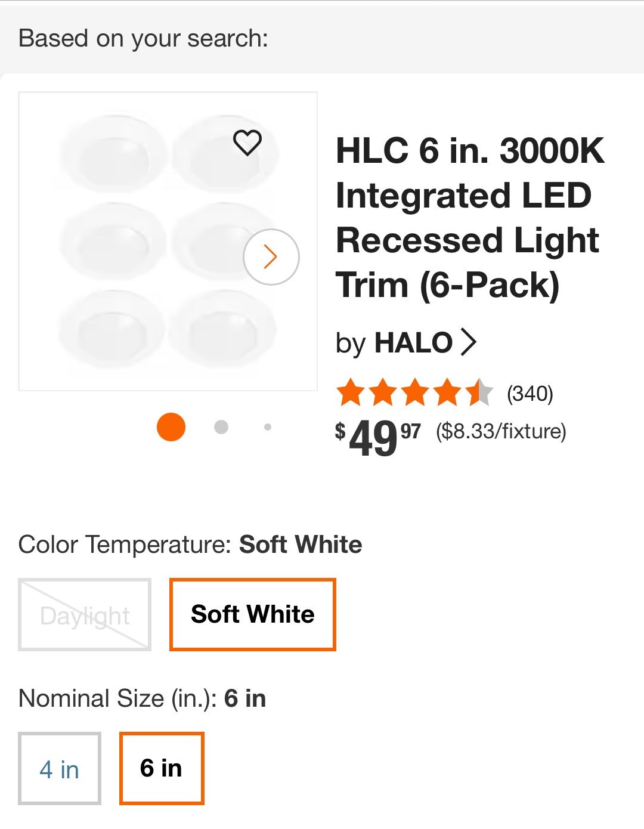Viewport: 644px width, 829px height.
Task: Select the first carousel dot
Action: click(171, 427)
